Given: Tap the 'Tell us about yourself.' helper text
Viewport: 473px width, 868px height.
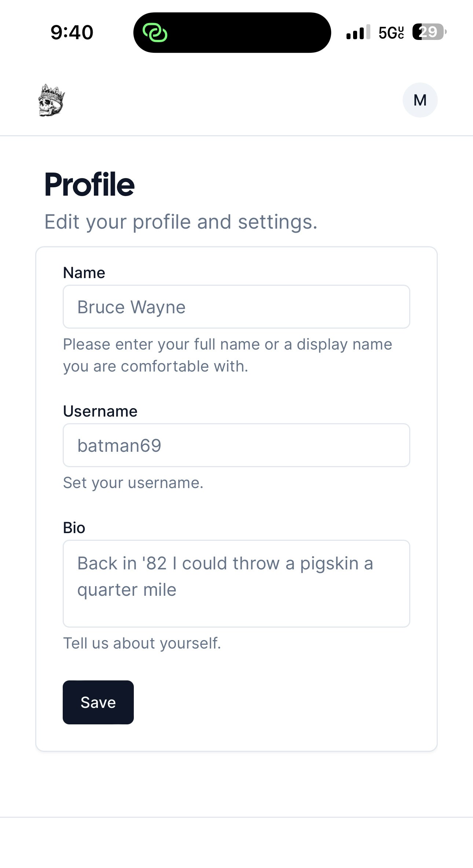Looking at the screenshot, I should click(142, 643).
